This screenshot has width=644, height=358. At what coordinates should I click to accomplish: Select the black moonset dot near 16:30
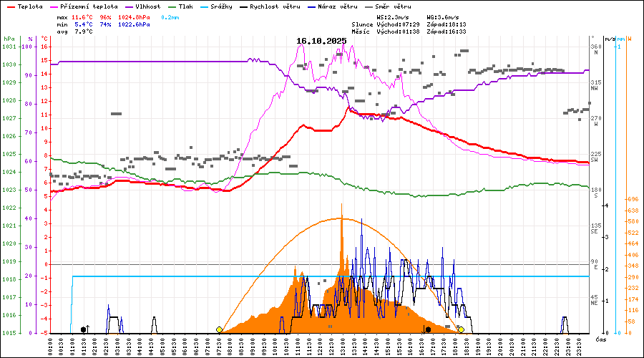[428, 329]
